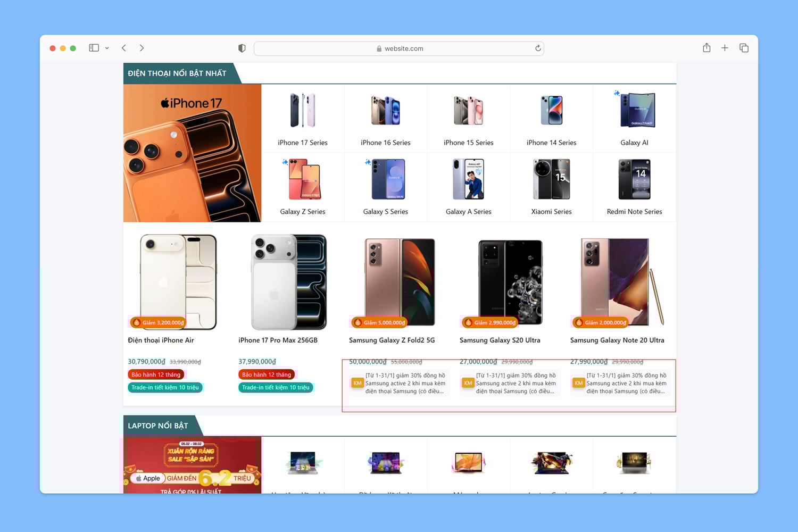The width and height of the screenshot is (798, 532).
Task: Click the Apple sale laptop banner
Action: coord(192,465)
